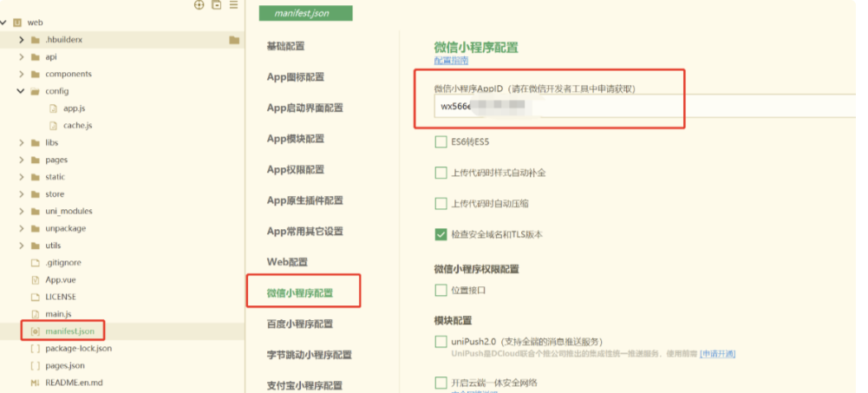Click the README.en.md markdown file icon
The width and height of the screenshot is (868, 393).
[36, 383]
